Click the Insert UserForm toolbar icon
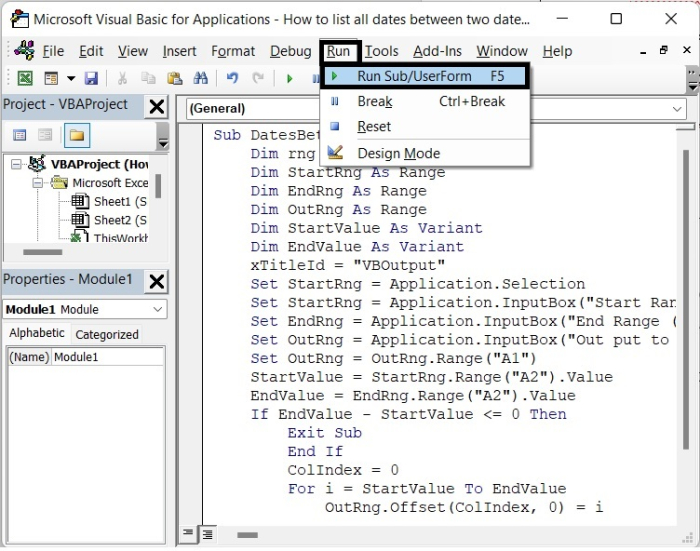Screen dimensions: 700x551 click(51, 78)
